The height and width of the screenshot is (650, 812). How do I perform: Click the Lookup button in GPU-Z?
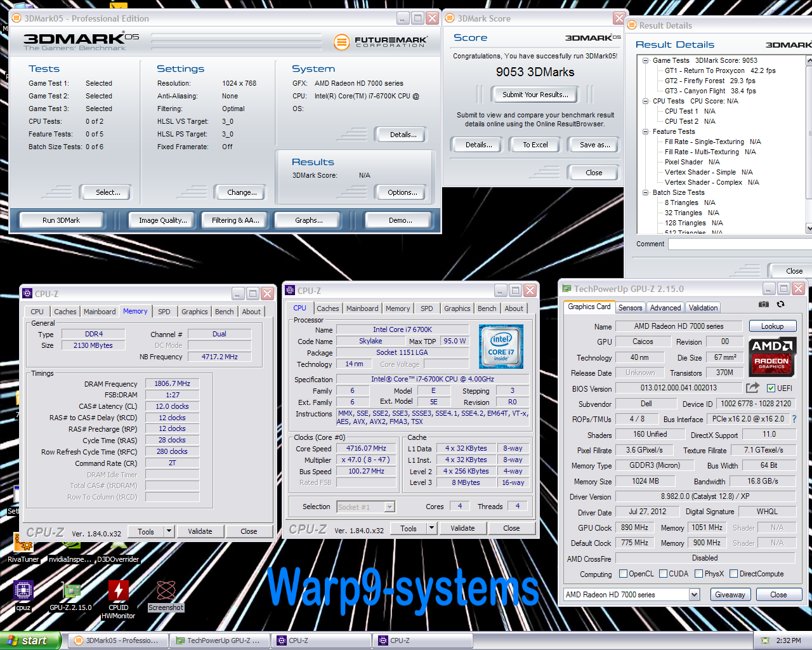point(772,326)
